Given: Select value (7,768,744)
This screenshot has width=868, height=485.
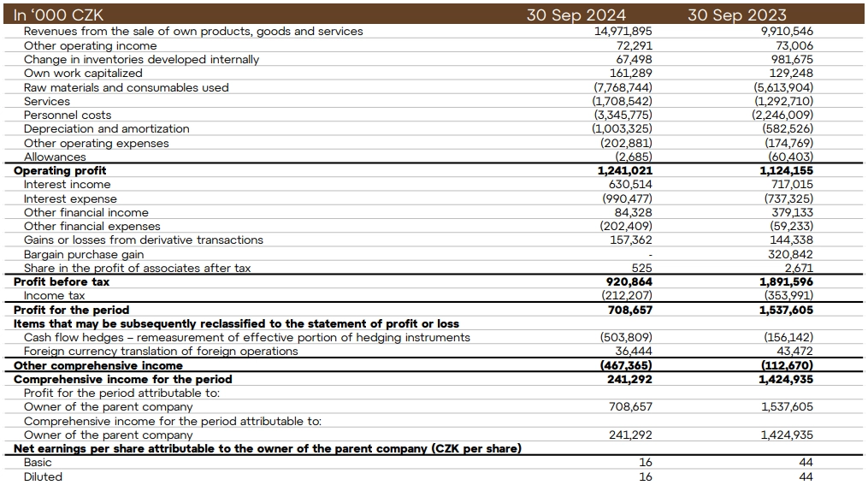Looking at the screenshot, I should pos(623,87).
